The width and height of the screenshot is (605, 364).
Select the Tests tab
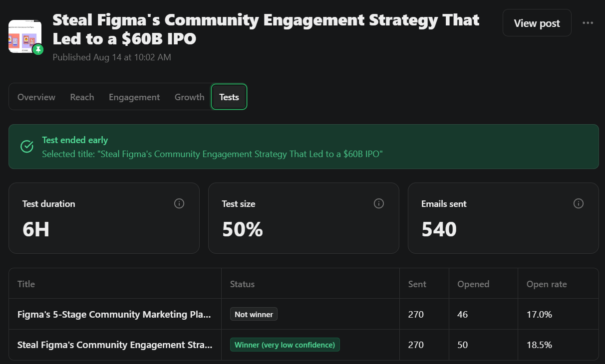pos(229,97)
